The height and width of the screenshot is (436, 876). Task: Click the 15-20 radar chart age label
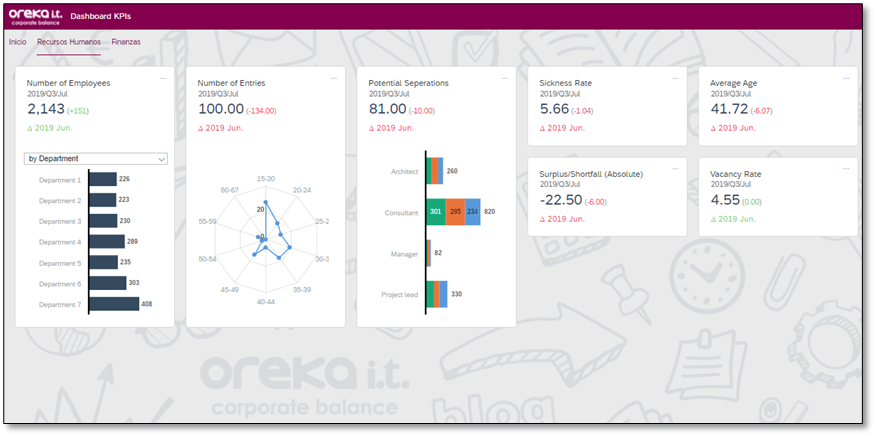(x=265, y=179)
